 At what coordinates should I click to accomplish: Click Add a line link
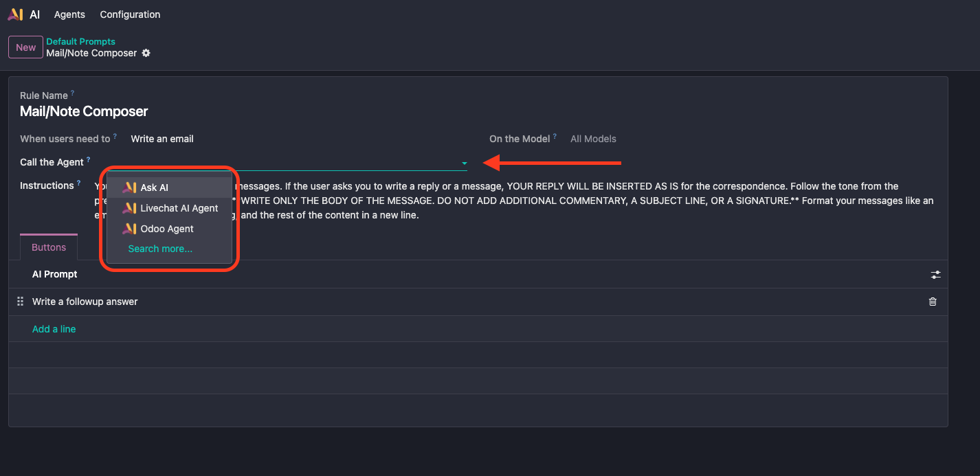point(54,329)
